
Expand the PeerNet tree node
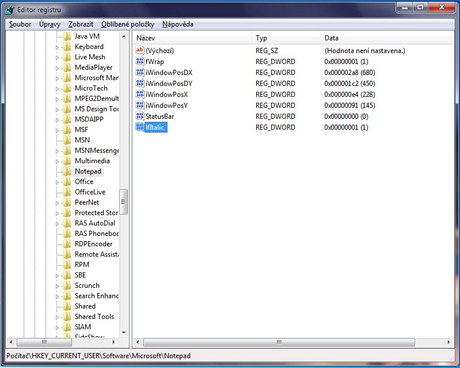(x=57, y=203)
